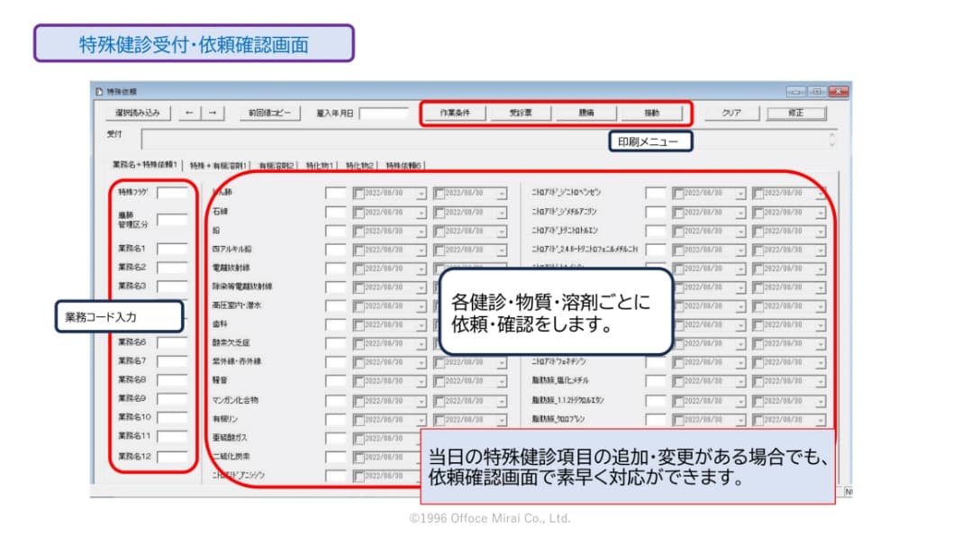Click the left arrow (←) button

(x=189, y=114)
